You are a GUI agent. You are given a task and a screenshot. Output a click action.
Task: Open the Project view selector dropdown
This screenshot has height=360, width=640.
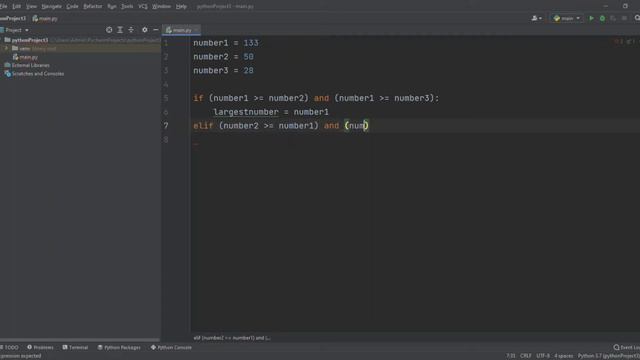[15, 30]
